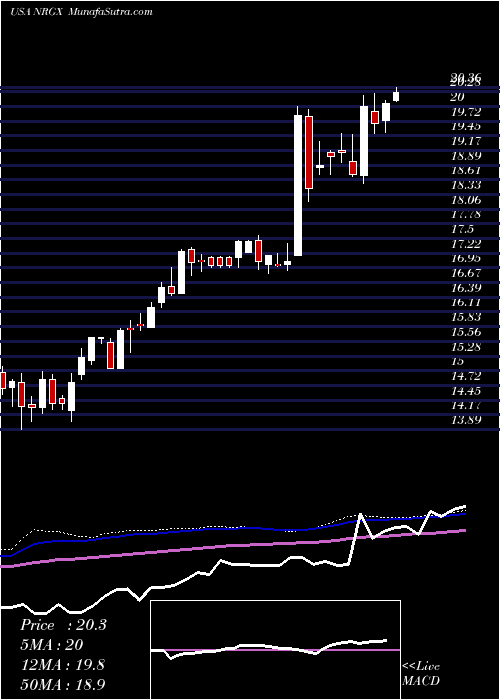
Task: Click the '18.61' price axis label
Action: click(466, 170)
